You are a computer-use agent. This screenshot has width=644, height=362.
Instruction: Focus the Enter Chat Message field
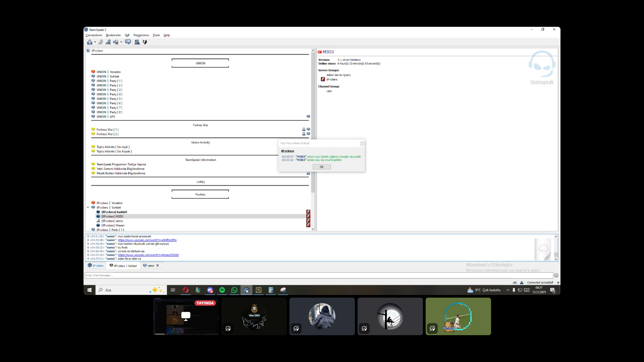coord(319,276)
